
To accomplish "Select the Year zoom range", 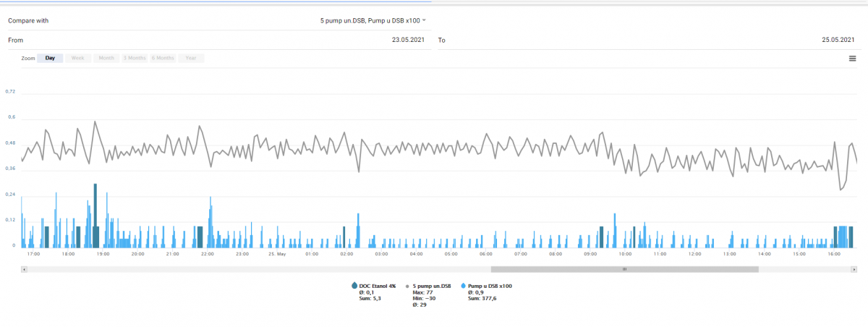I will 191,58.
